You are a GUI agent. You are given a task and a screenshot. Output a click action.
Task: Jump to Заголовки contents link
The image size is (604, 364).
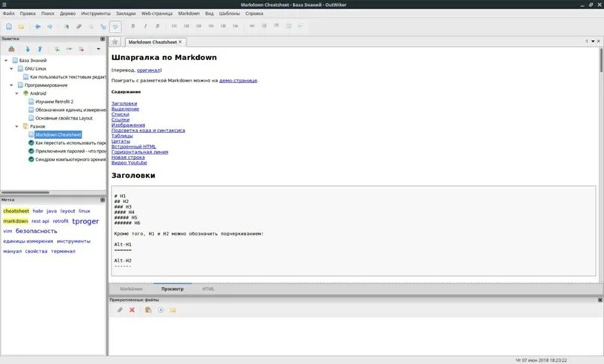[x=124, y=103]
